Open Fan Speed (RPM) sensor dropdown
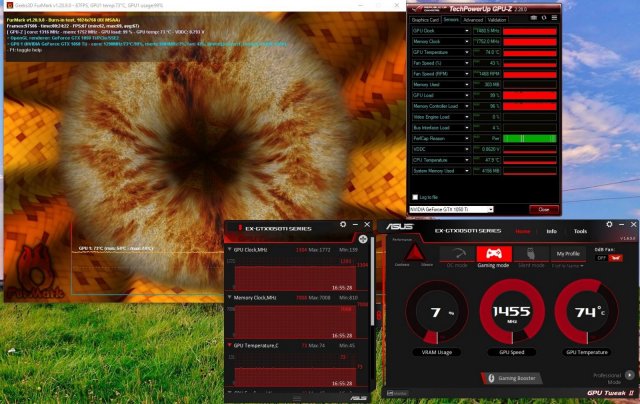640x404 pixels. (467, 74)
